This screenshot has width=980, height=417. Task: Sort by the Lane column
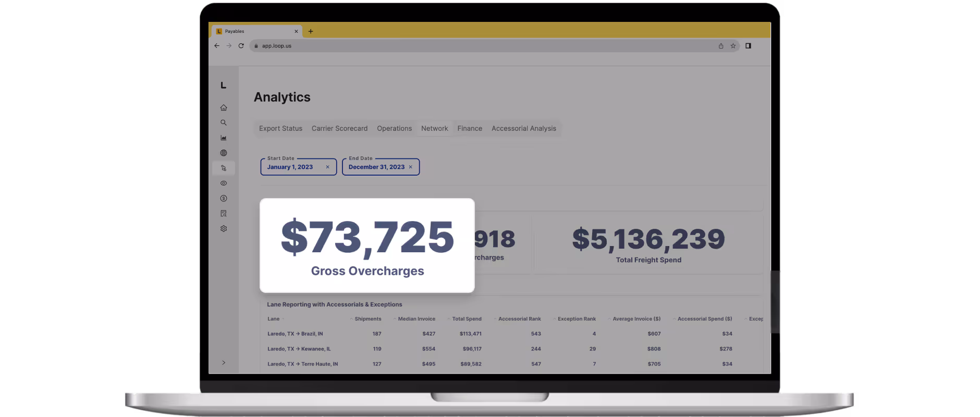[274, 319]
